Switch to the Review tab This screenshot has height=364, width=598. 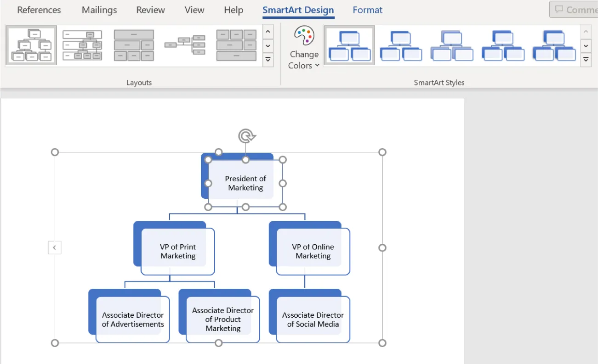pos(150,10)
